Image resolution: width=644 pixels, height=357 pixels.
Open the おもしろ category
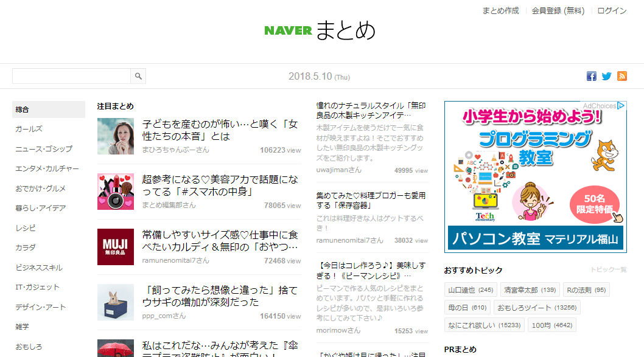coord(29,347)
